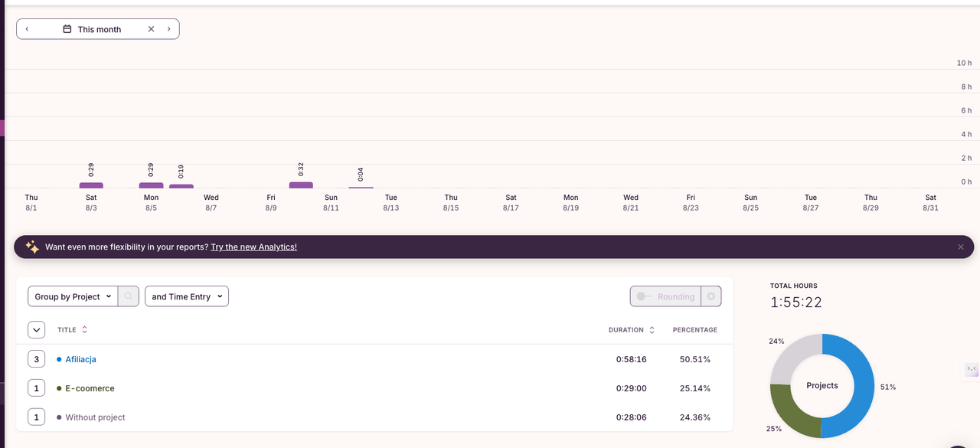Open rounding settings gear icon
The width and height of the screenshot is (980, 448).
pos(710,296)
